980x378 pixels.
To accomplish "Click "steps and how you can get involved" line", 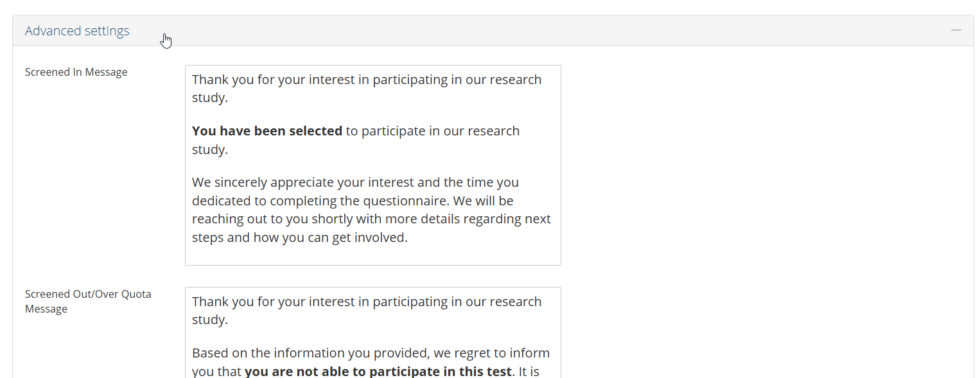I will tap(299, 237).
